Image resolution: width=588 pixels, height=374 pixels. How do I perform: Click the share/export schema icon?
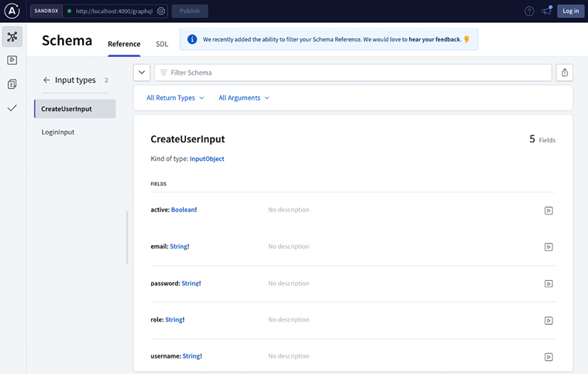[564, 73]
